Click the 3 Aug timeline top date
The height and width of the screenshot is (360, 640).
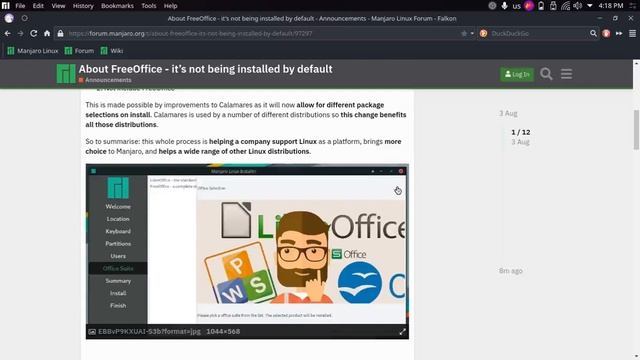(508, 113)
